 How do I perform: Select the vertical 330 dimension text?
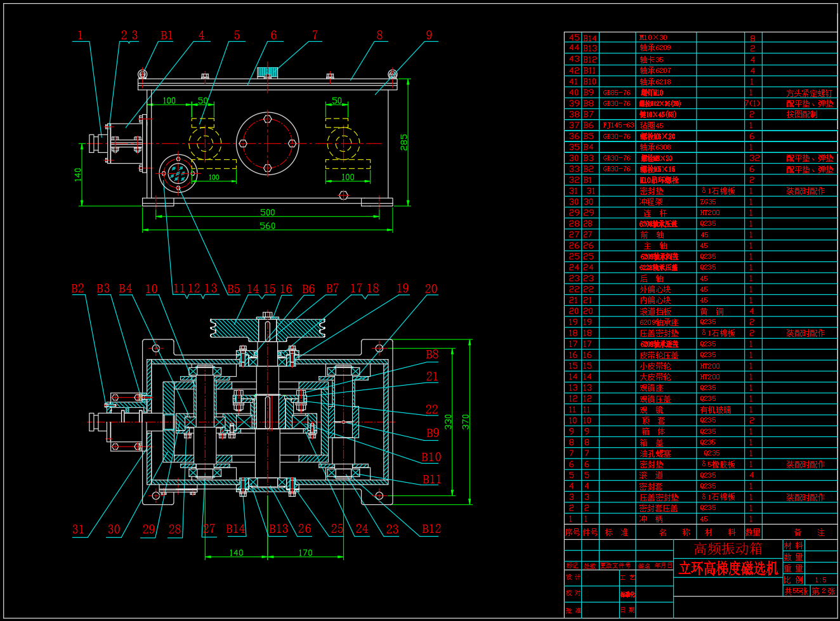449,421
